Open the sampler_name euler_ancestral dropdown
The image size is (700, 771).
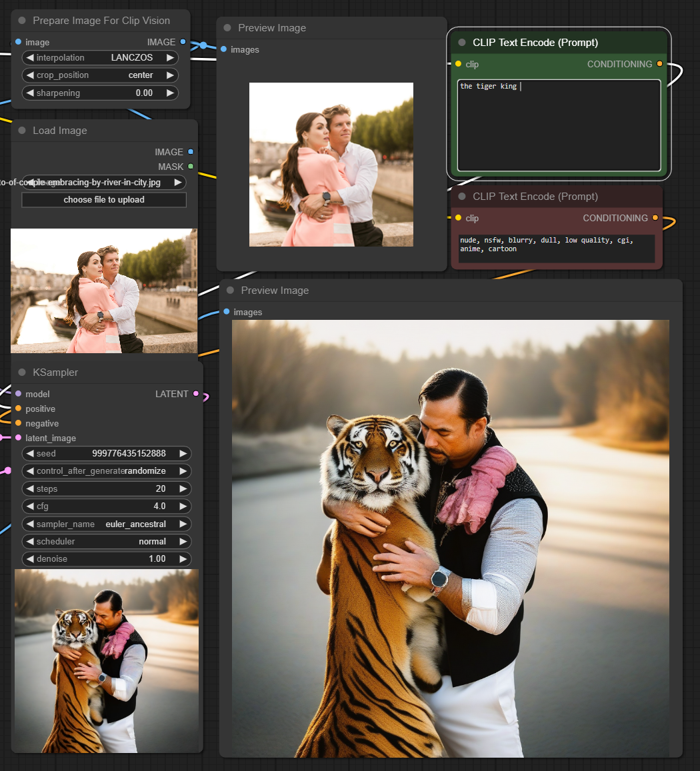tap(107, 524)
